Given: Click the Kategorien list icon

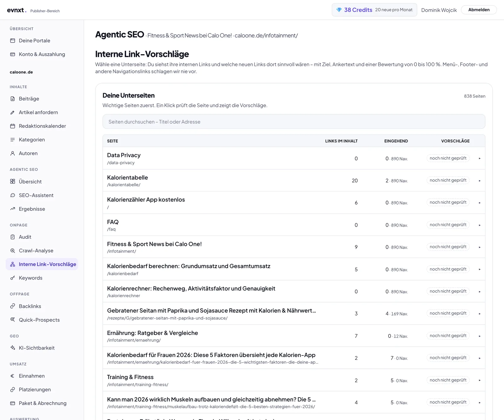Looking at the screenshot, I should [x=13, y=139].
